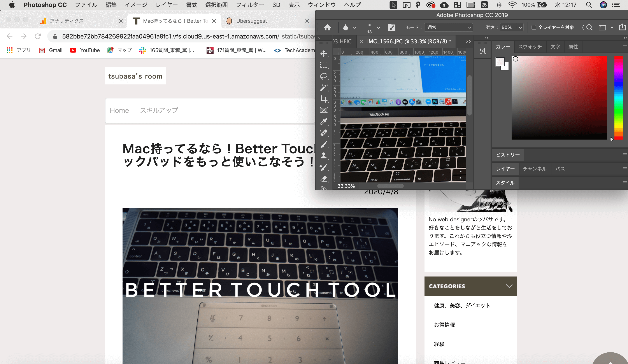Switch to the スウォッチ tab
The width and height of the screenshot is (628, 364).
(530, 47)
